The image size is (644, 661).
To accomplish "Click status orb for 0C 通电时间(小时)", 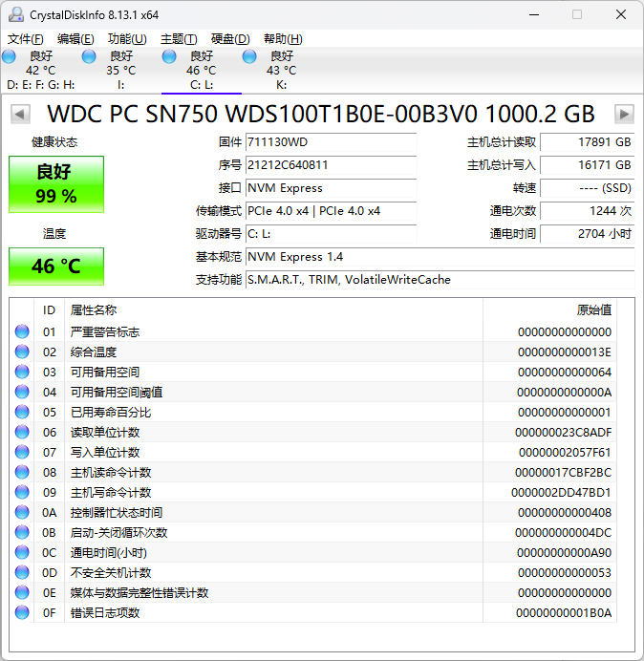I will [22, 553].
